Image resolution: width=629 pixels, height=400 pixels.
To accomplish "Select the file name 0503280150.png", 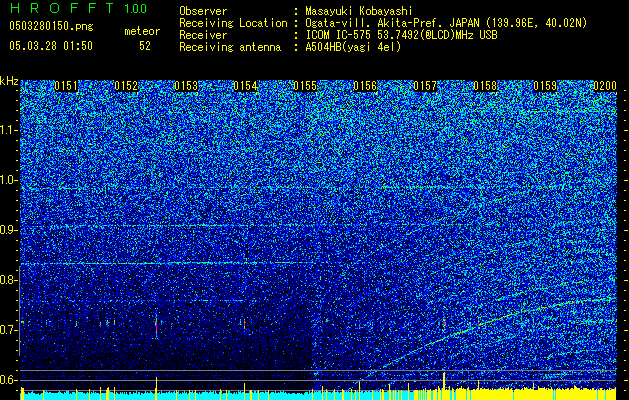I will click(51, 26).
